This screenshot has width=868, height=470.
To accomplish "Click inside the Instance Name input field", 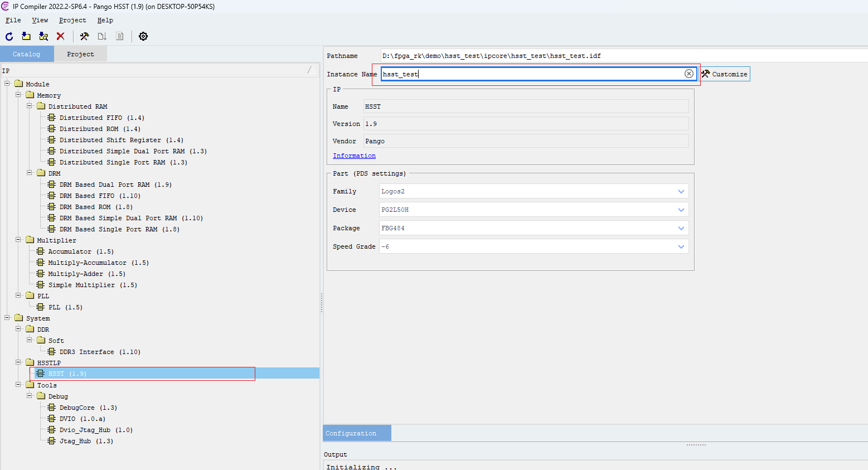I will 502,73.
